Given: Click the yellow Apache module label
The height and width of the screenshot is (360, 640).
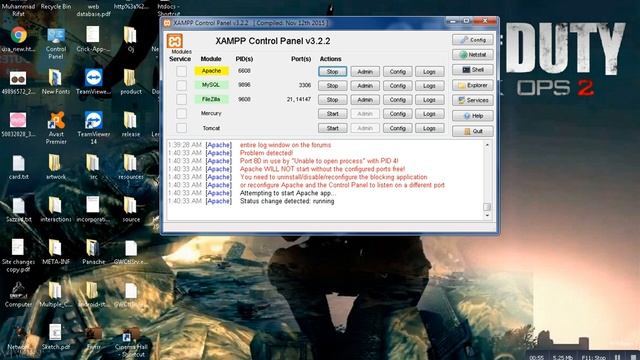Looking at the screenshot, I should click(x=211, y=71).
